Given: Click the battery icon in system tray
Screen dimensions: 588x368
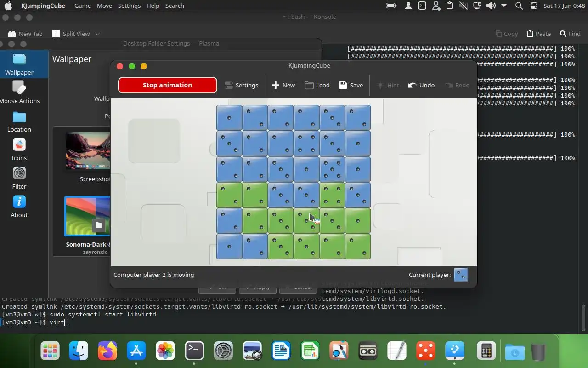Looking at the screenshot, I should (391, 6).
